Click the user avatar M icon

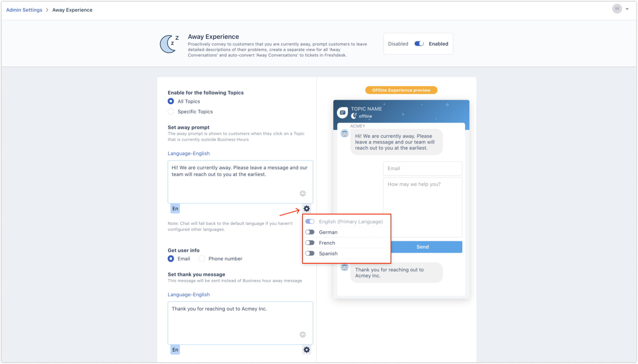[x=617, y=9]
